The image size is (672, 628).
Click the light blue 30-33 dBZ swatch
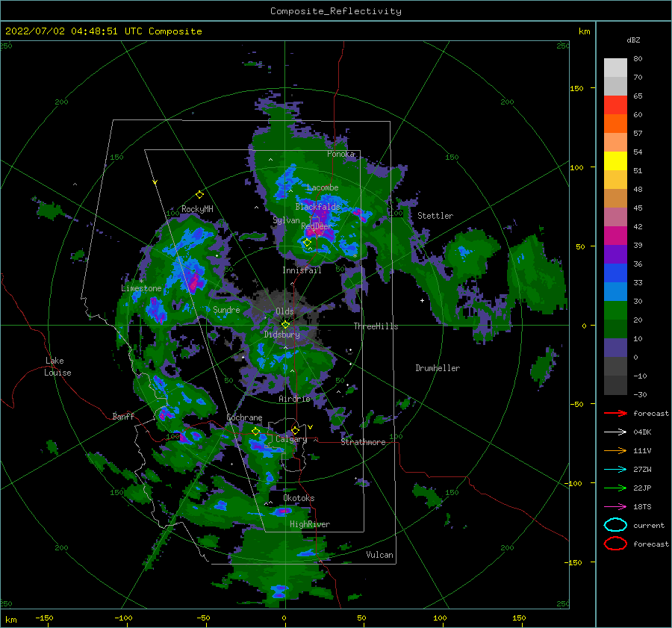(615, 291)
